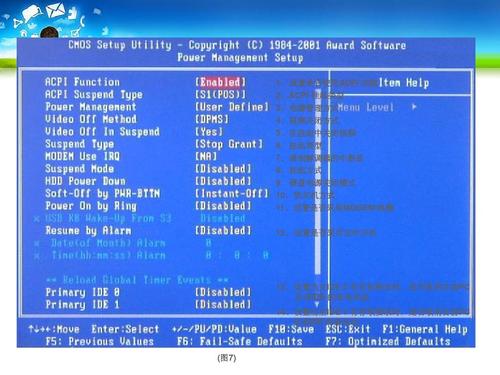Toggle HDD Power Down Disabled value
Screen dimensions: 500x375
[223, 181]
